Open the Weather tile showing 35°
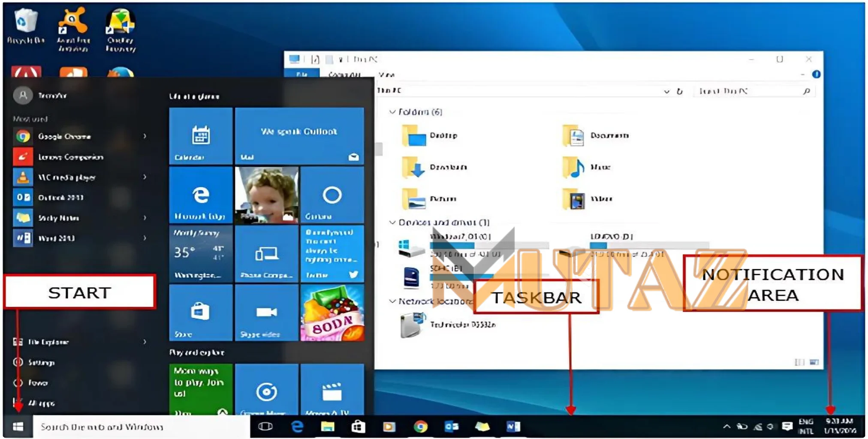Screen dimensions: 868x439 (201, 254)
